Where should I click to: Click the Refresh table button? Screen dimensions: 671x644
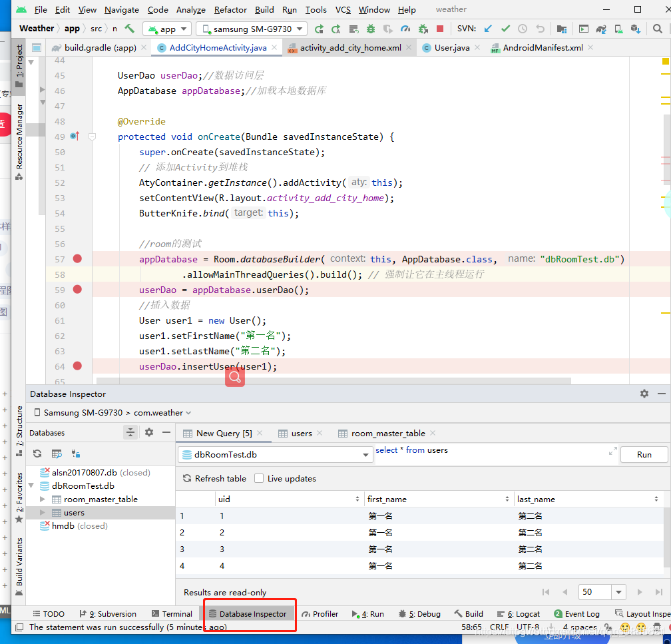214,478
